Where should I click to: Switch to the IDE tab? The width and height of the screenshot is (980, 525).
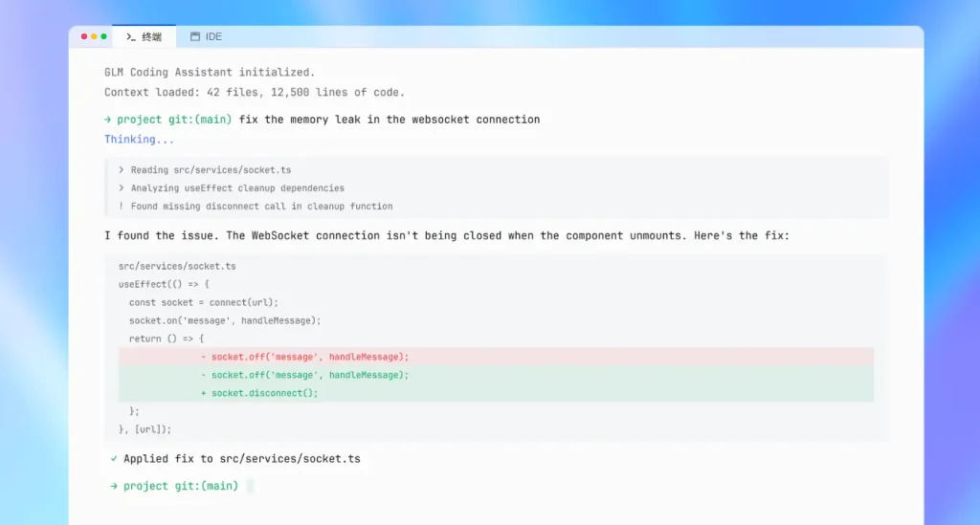213,36
